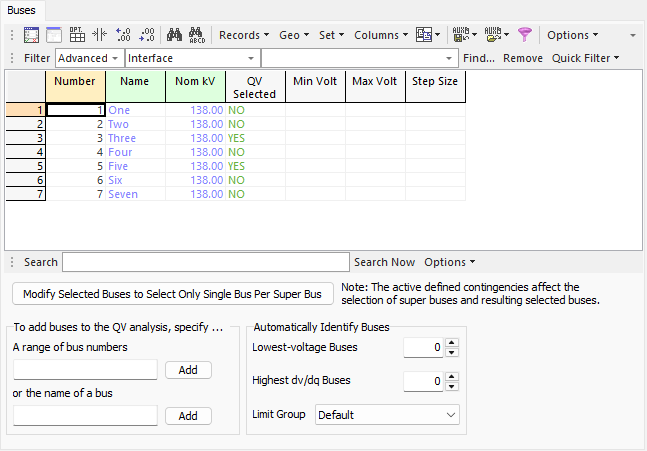Click the increase decimal places icon
Viewport: 647px width, 451px height.
click(x=124, y=35)
